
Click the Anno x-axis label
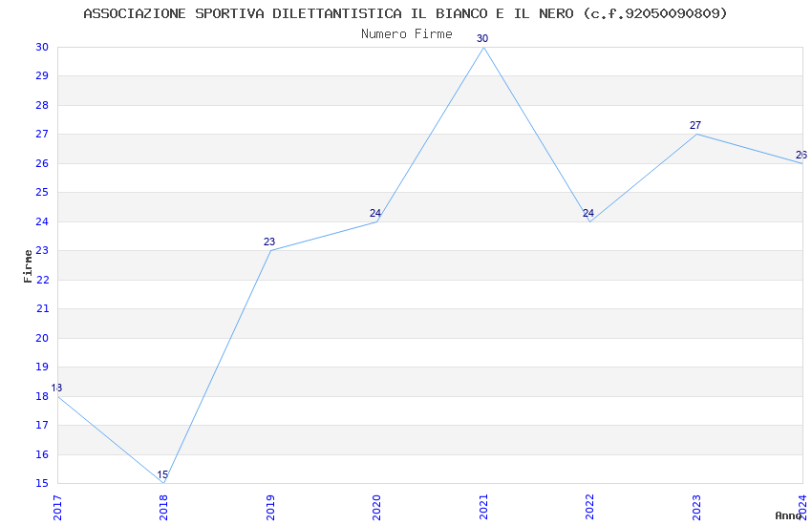(x=788, y=515)
